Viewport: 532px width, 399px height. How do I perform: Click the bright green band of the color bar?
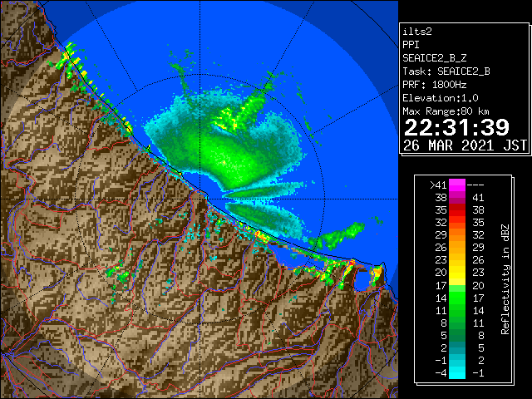pyautogui.click(x=457, y=298)
